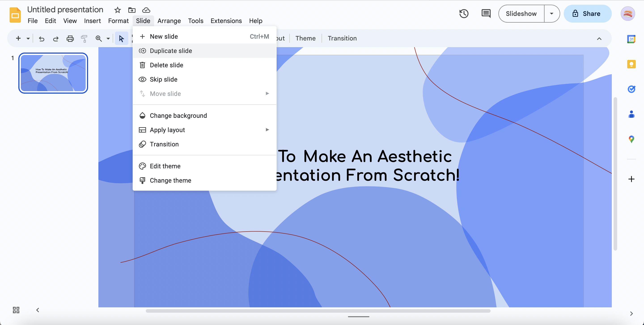Click the Theme tab in panel
The image size is (644, 325).
[306, 38]
